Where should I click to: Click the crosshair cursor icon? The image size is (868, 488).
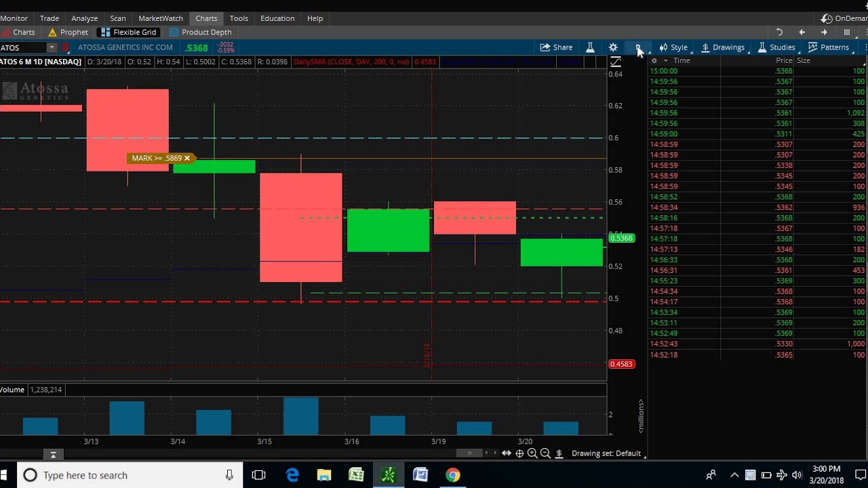[x=519, y=453]
